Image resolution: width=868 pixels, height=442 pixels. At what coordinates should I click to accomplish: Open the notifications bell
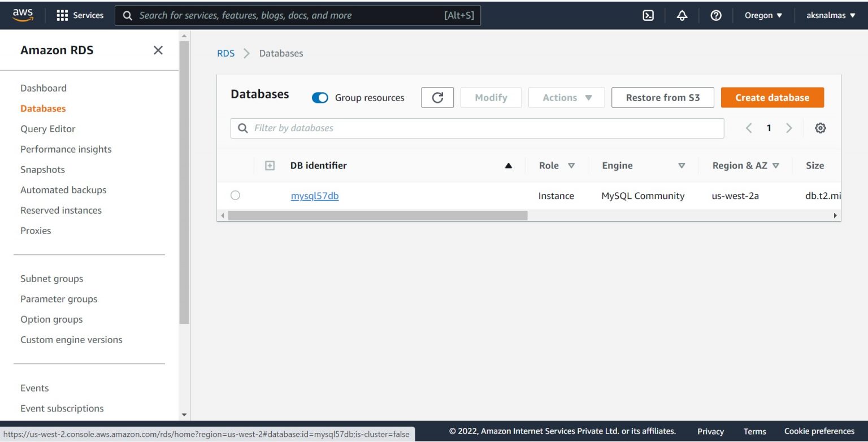click(x=682, y=15)
